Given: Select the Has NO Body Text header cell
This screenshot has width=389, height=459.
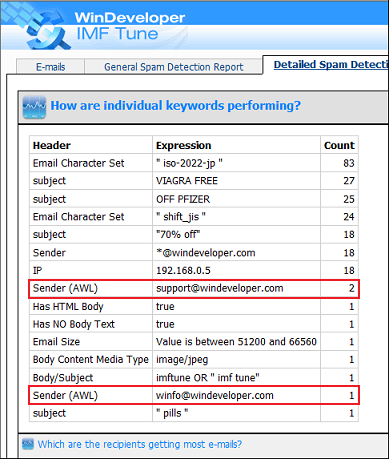Looking at the screenshot, I should tap(91, 324).
